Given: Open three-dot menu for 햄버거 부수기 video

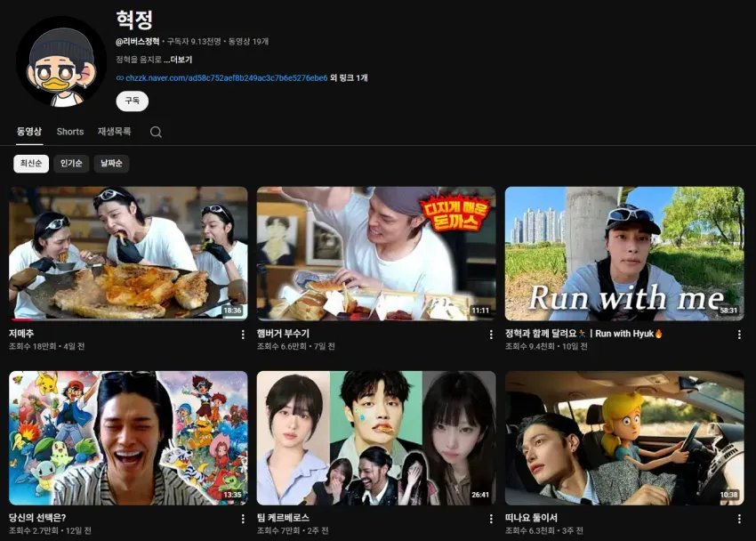Looking at the screenshot, I should click(491, 335).
